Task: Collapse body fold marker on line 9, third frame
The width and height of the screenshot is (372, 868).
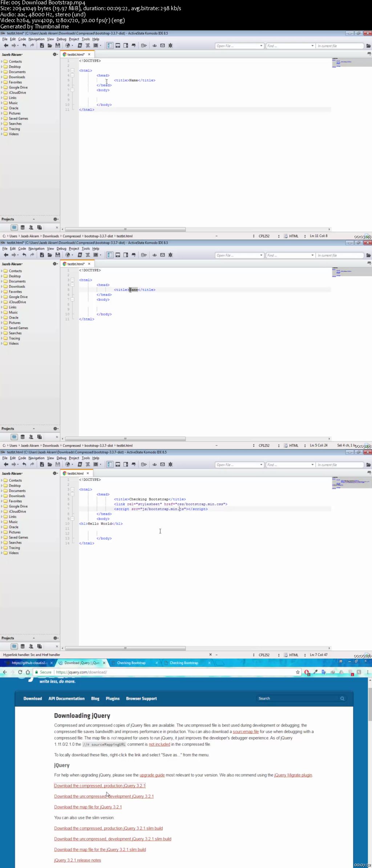Action: [72, 519]
